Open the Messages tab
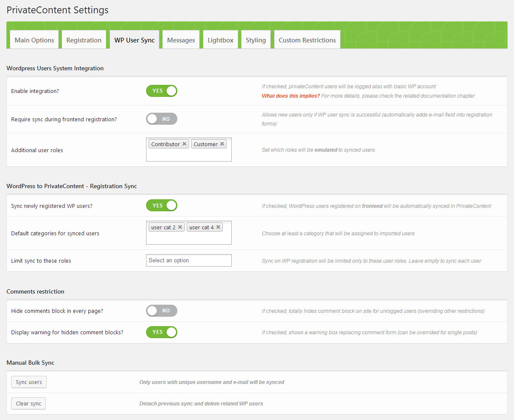The height and width of the screenshot is (420, 514). [x=181, y=40]
